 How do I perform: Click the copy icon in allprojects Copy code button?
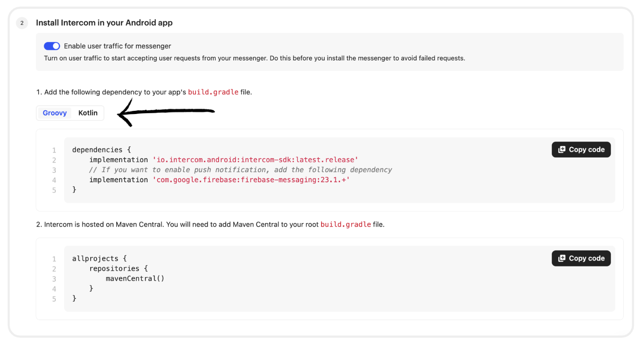(562, 258)
